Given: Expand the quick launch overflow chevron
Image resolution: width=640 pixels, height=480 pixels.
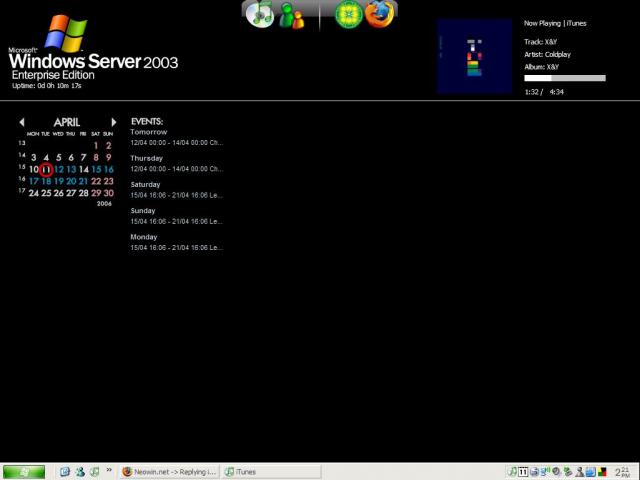Looking at the screenshot, I should coord(109,470).
